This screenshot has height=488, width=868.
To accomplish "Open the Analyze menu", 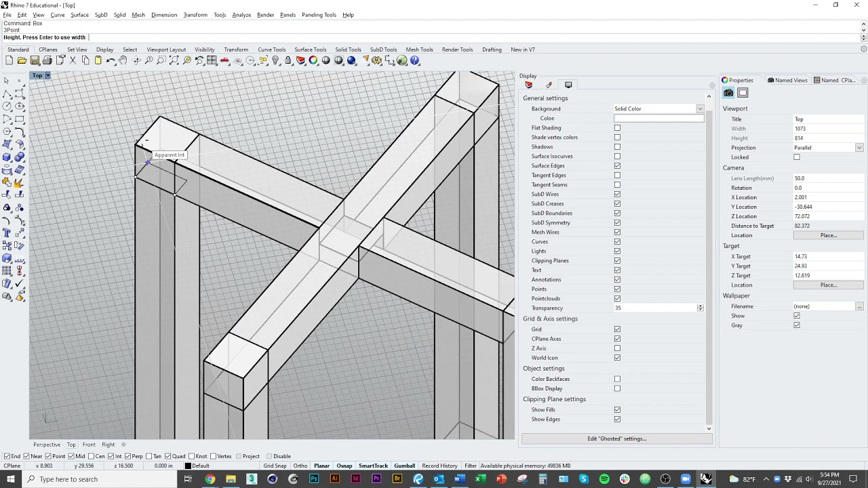I will click(241, 15).
